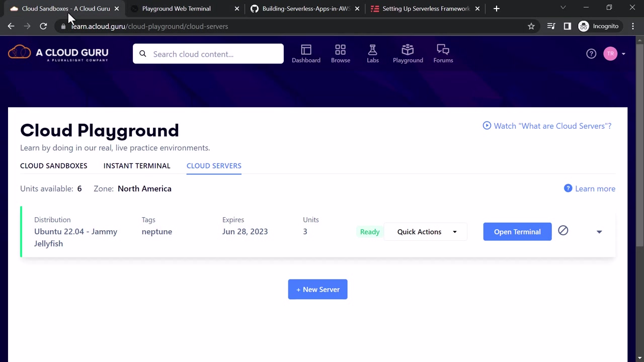This screenshot has width=644, height=362.
Task: Click the browser forward arrow
Action: (27, 26)
